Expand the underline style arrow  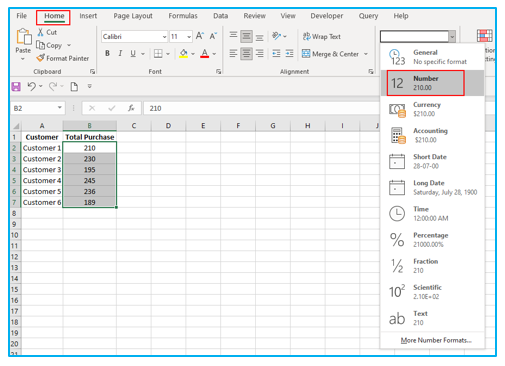[x=143, y=54]
